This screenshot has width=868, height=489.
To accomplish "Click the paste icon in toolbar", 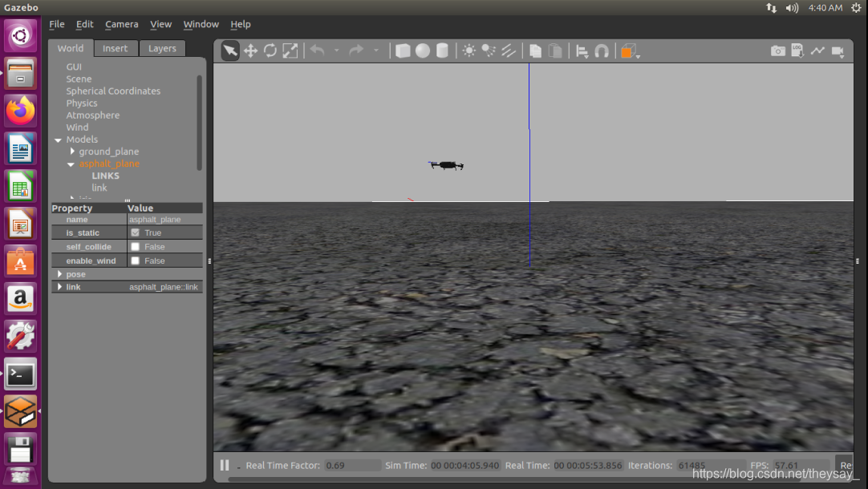I will tap(554, 51).
